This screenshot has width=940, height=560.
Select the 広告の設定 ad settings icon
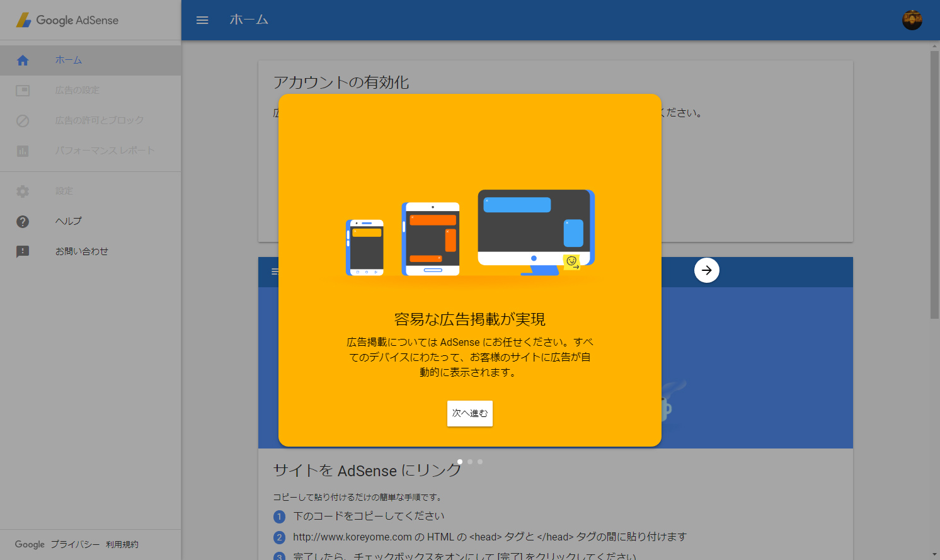23,91
